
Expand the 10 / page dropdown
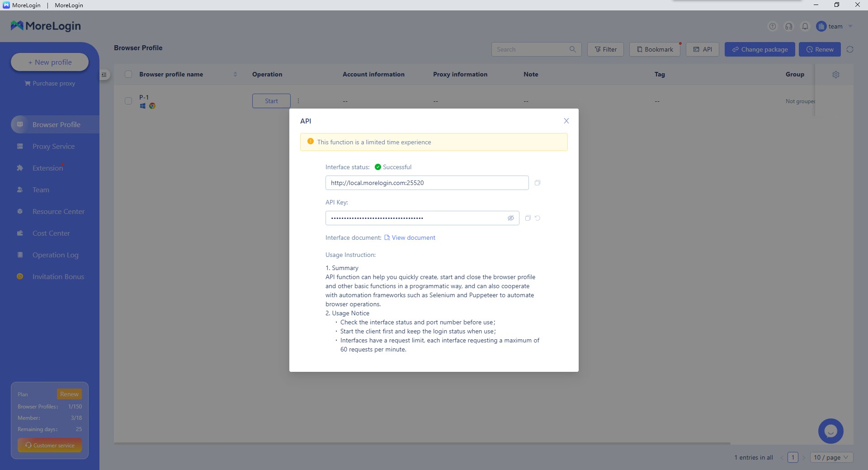[x=832, y=457]
